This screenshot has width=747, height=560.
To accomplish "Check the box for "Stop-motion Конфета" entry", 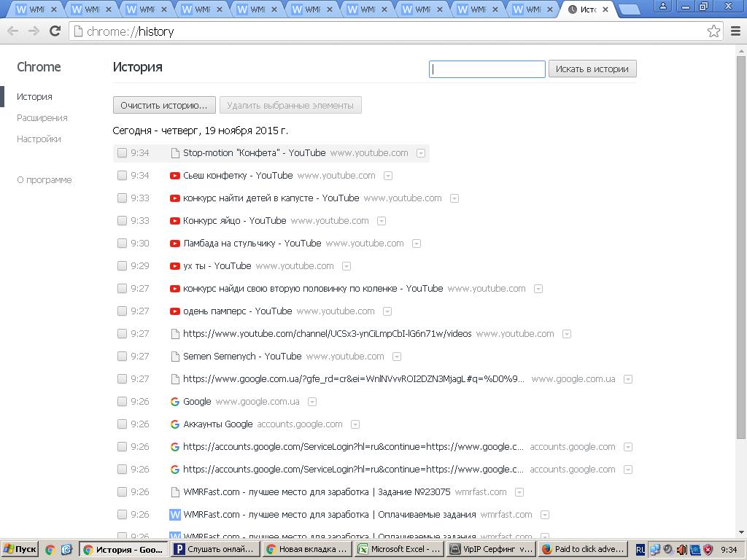I will coord(122,153).
